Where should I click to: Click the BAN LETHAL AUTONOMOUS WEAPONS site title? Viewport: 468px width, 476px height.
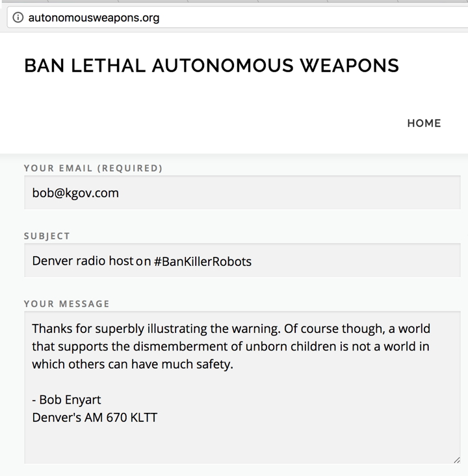[211, 66]
